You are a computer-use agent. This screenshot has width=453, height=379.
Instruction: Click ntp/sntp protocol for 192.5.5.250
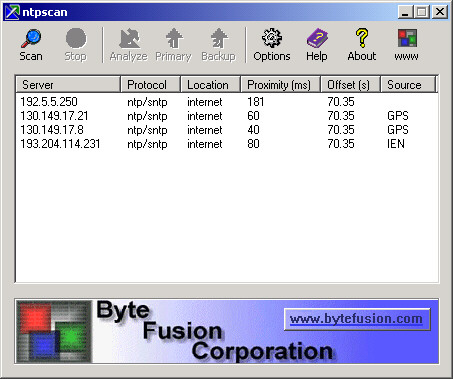pyautogui.click(x=147, y=102)
